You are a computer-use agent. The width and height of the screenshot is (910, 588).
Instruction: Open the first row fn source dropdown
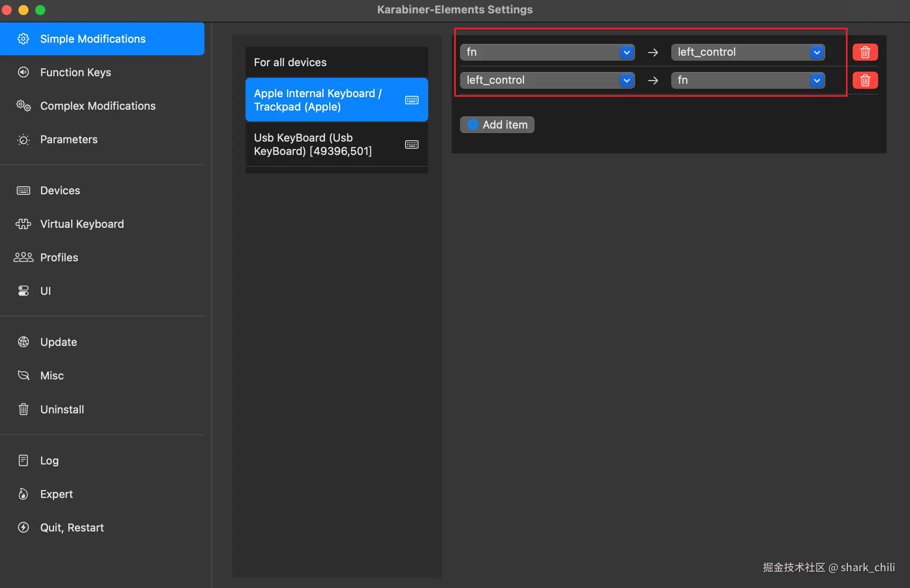[547, 52]
